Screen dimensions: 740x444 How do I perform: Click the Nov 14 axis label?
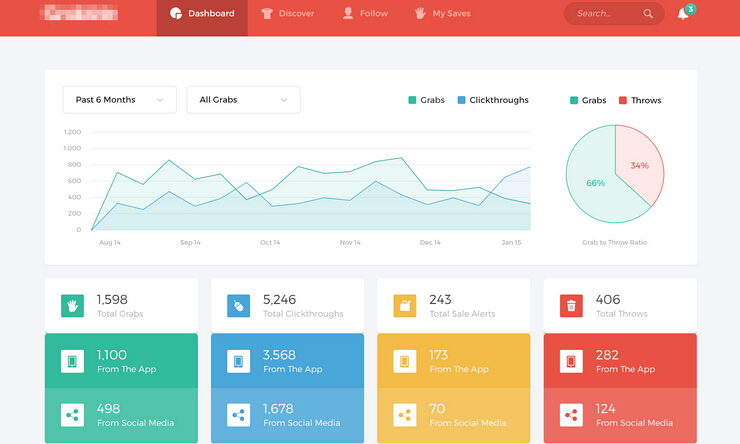point(350,243)
